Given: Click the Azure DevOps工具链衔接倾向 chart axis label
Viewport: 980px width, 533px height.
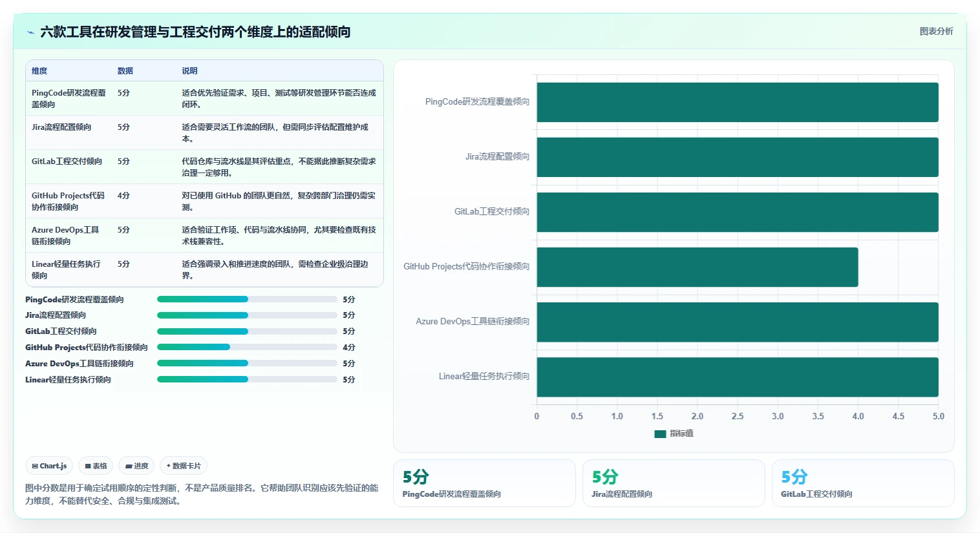Looking at the screenshot, I should tap(473, 321).
